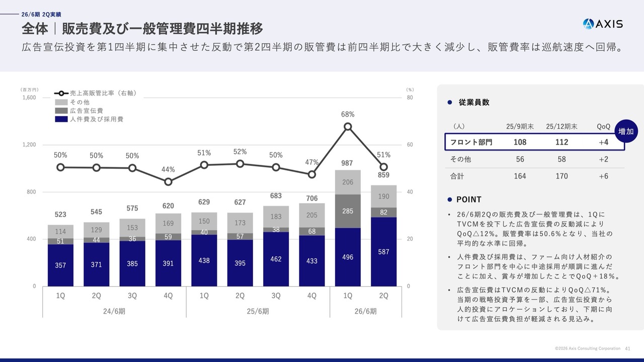Screen dimensions: 644x362
Task: Click the QoQ column header in the table
Action: pyautogui.click(x=603, y=127)
